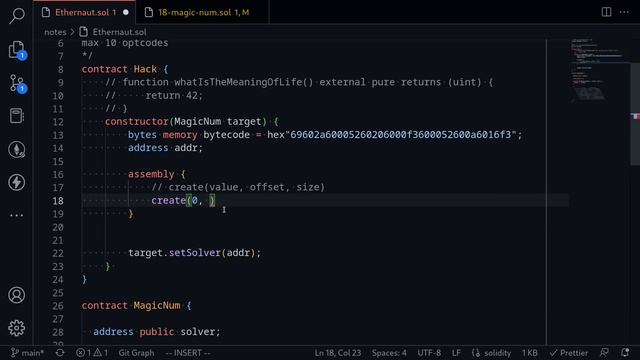The height and width of the screenshot is (360, 640).
Task: Open the errors and warnings problems indicator
Action: [x=92, y=353]
